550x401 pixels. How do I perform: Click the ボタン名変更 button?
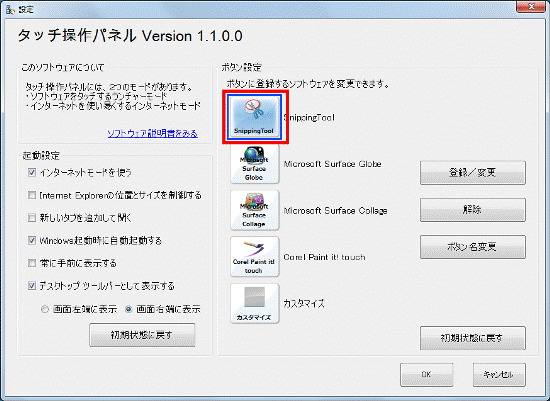[472, 247]
